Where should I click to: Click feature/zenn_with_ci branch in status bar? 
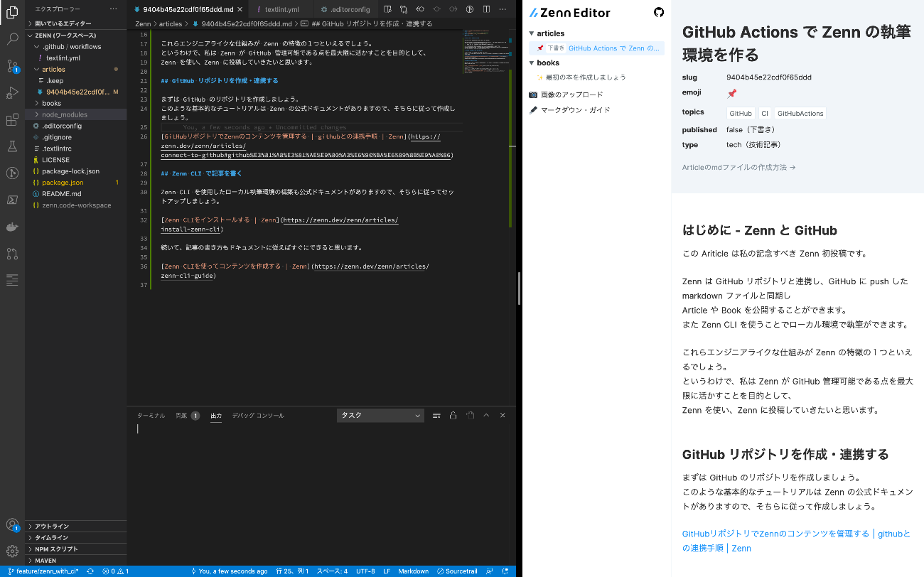42,571
